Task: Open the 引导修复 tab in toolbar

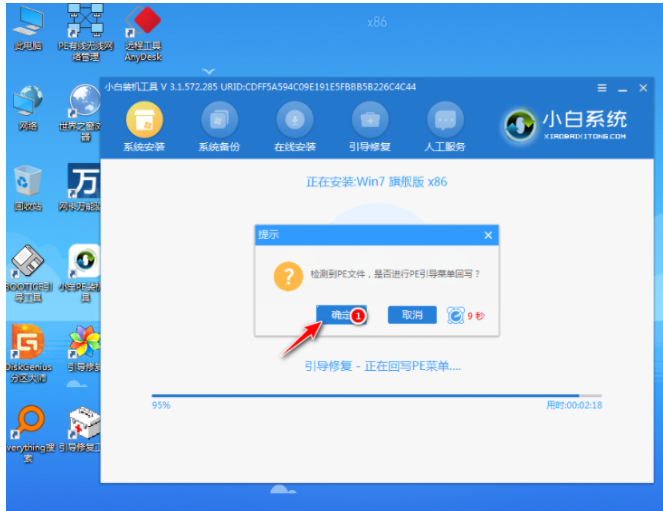Action: click(370, 126)
